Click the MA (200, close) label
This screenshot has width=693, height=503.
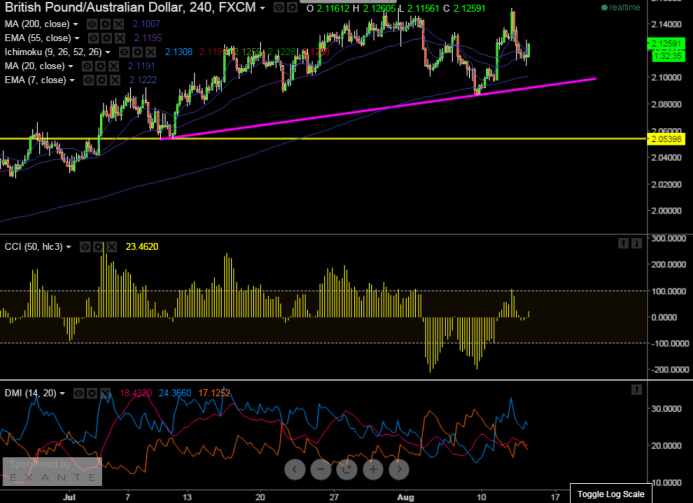tap(37, 24)
